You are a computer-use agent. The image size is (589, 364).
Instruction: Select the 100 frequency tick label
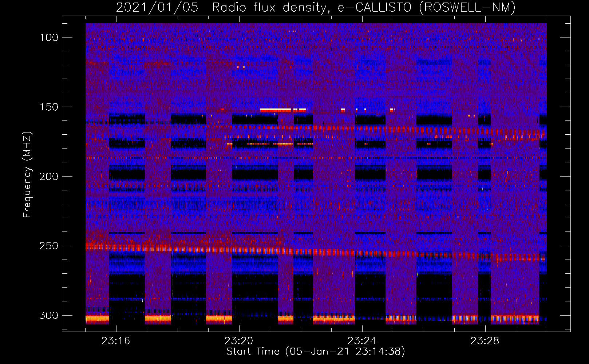tap(49, 37)
